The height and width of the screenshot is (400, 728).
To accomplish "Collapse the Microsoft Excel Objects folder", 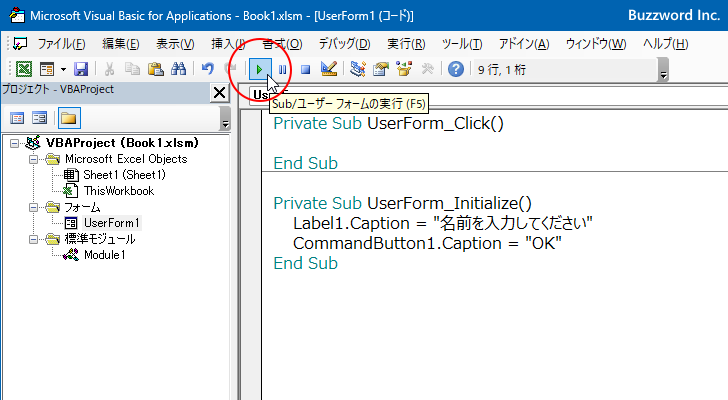I will [x=33, y=159].
